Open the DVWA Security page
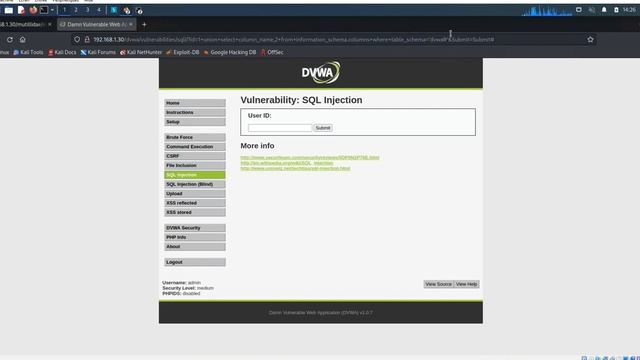This screenshot has width=640, height=360. (x=195, y=228)
